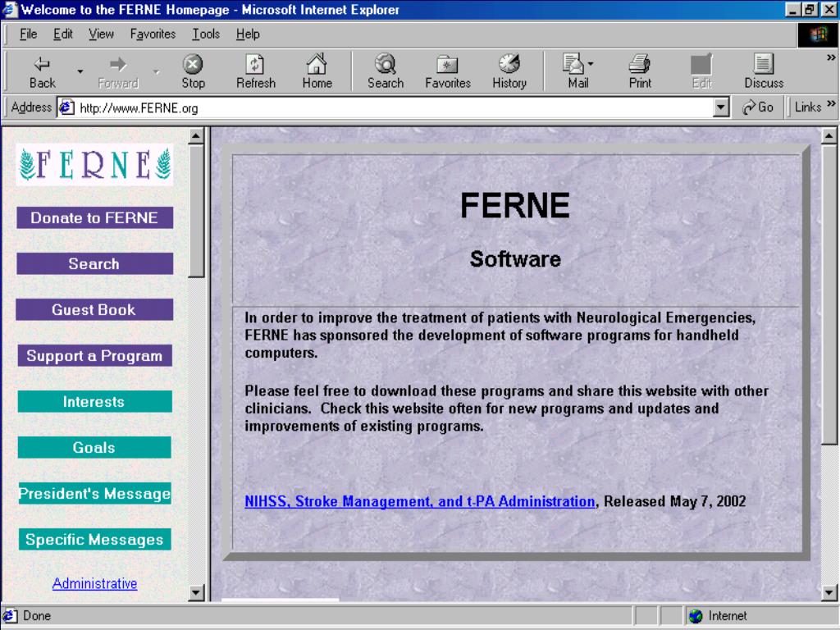Viewport: 840px width, 630px height.
Task: Expand the Back button history dropdown
Action: click(80, 71)
